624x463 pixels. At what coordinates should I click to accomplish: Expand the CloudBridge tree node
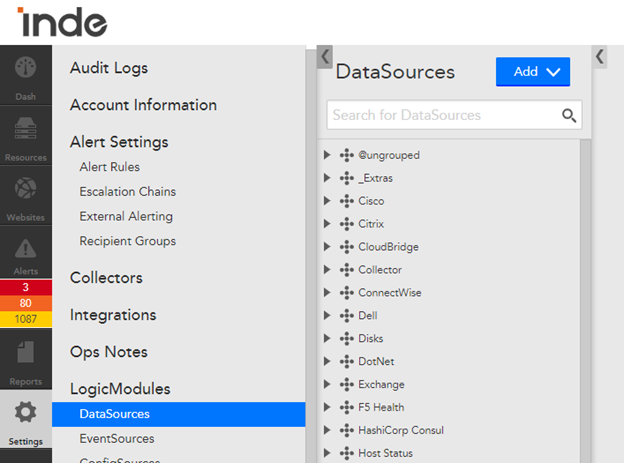[327, 246]
